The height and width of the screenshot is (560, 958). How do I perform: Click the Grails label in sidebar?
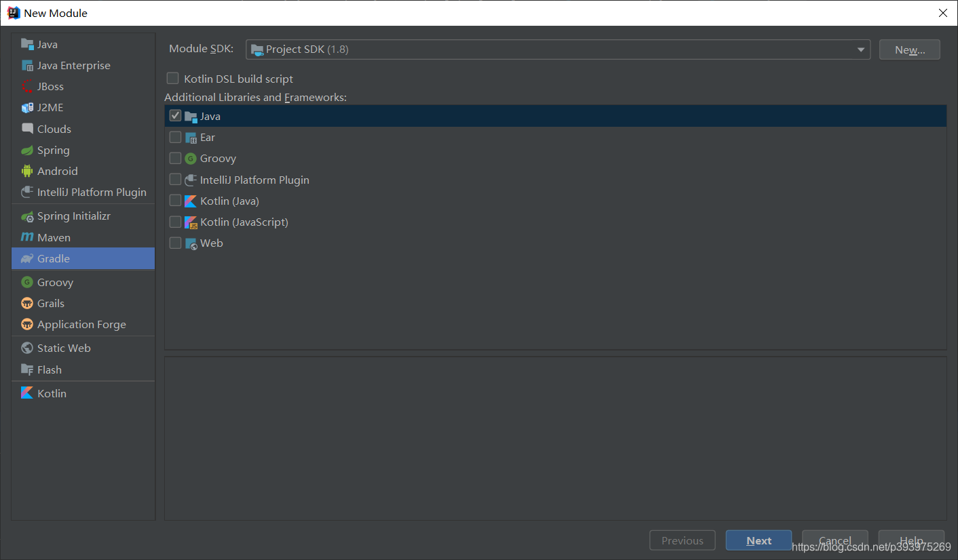[x=51, y=304]
